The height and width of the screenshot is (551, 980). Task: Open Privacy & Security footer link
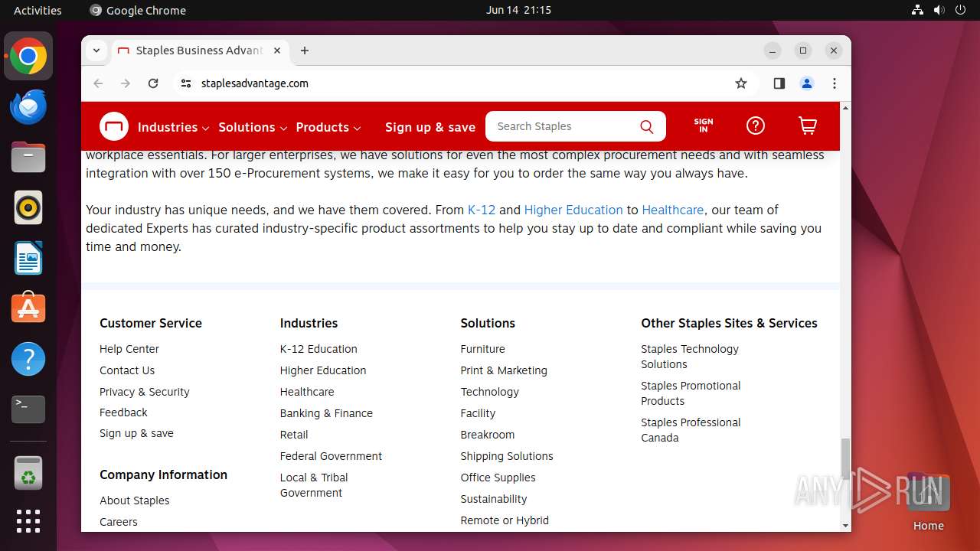click(145, 392)
